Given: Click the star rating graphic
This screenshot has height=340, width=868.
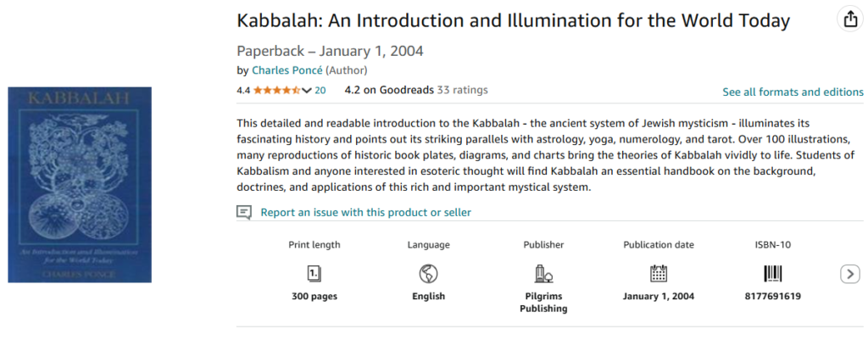Looking at the screenshot, I should point(275,90).
